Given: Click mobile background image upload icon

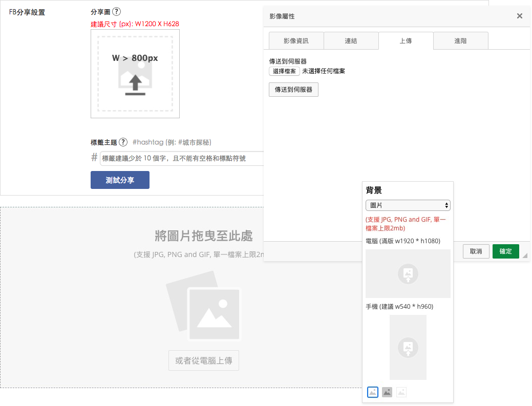Looking at the screenshot, I should [408, 347].
